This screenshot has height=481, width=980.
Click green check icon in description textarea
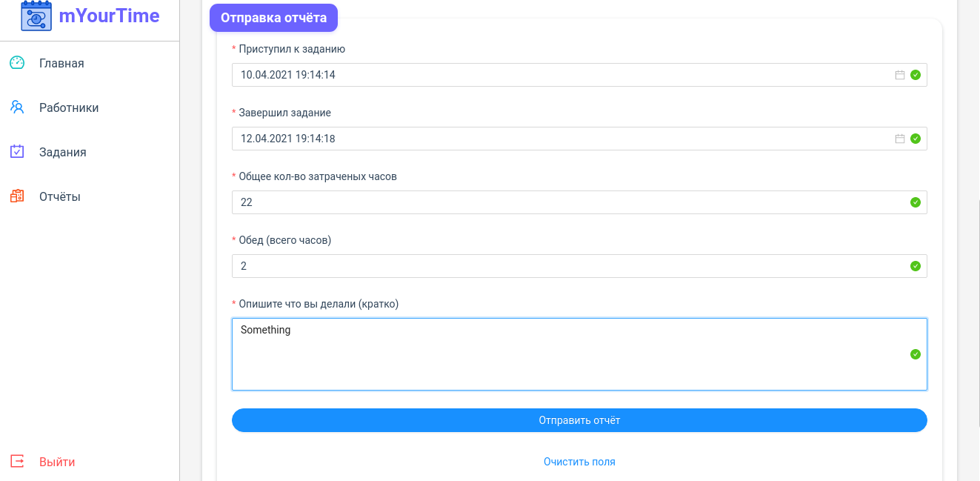tap(916, 354)
